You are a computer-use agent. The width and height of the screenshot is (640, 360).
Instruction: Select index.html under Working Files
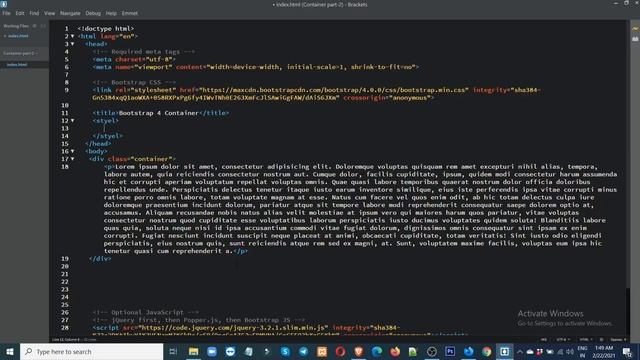click(18, 36)
